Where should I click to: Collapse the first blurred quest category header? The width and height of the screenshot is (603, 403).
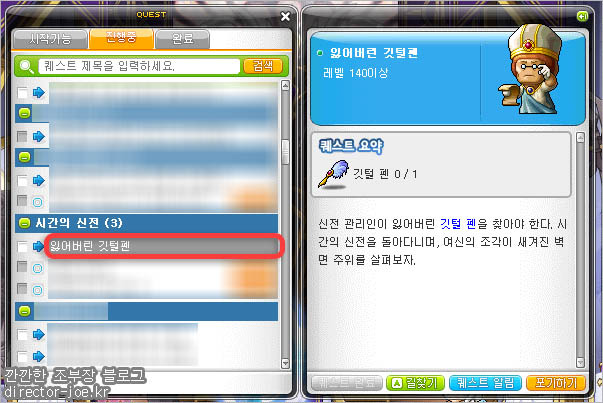pyautogui.click(x=25, y=113)
